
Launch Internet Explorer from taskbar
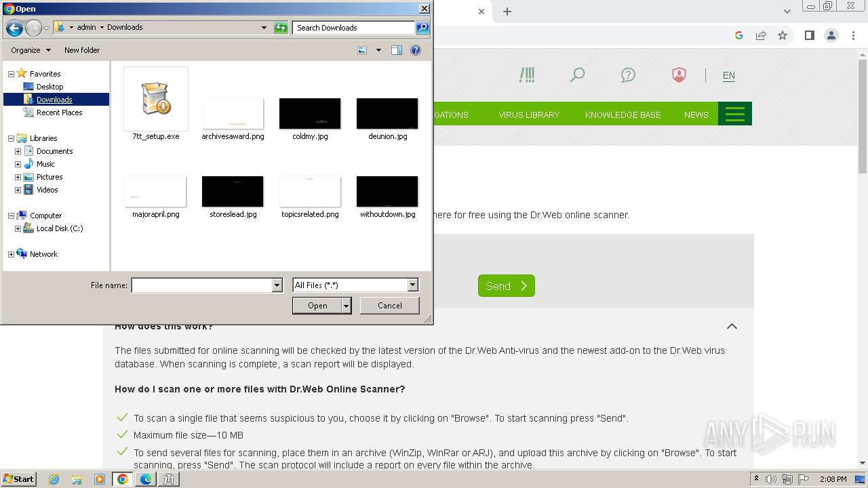point(54,479)
